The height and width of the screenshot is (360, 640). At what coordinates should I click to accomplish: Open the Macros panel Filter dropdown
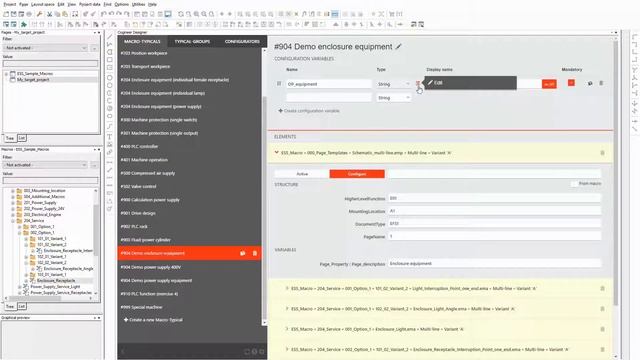[45, 165]
